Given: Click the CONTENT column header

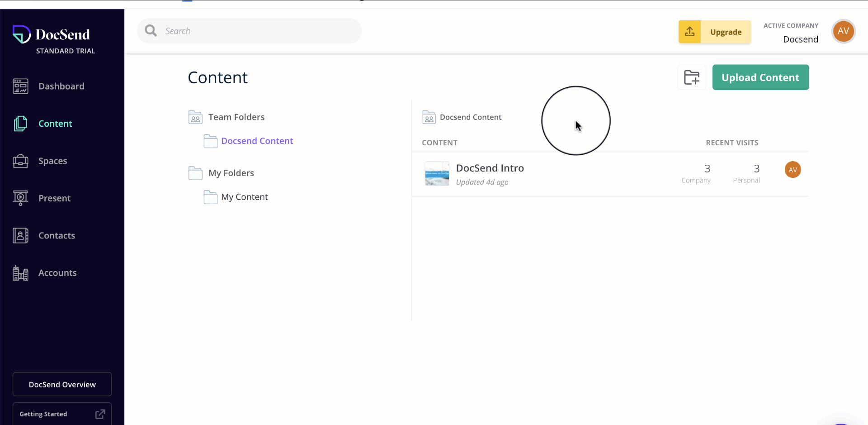Looking at the screenshot, I should [439, 143].
